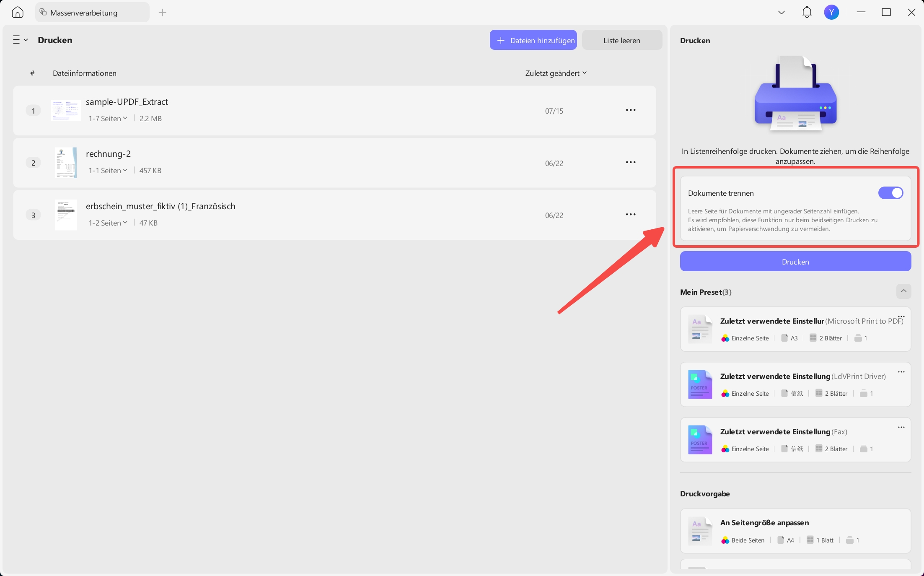Select Microsoft Print to PDF preset

pos(795,329)
